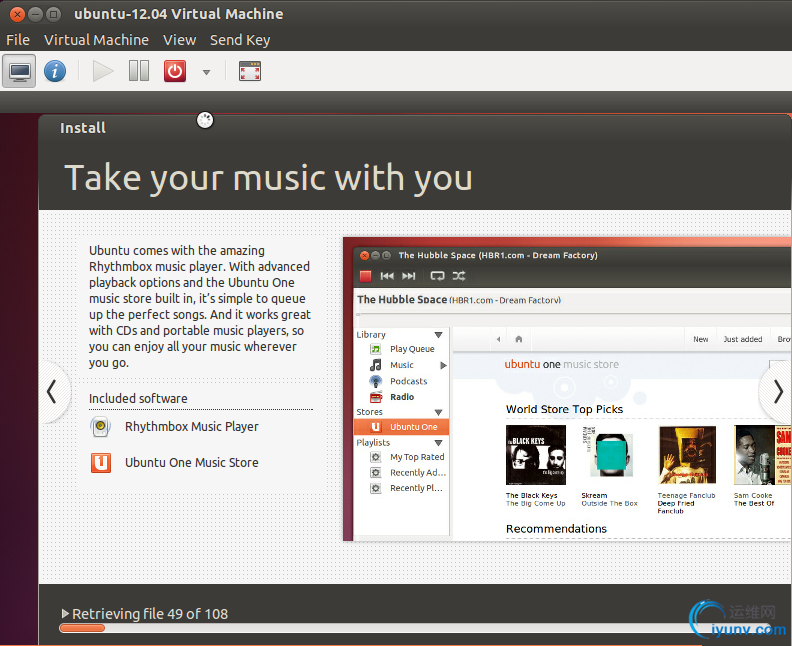Open Teenage Fanclub album cover

click(687, 455)
